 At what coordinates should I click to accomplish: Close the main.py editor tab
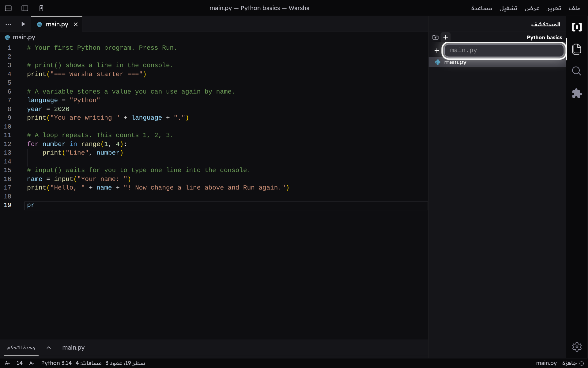point(76,25)
